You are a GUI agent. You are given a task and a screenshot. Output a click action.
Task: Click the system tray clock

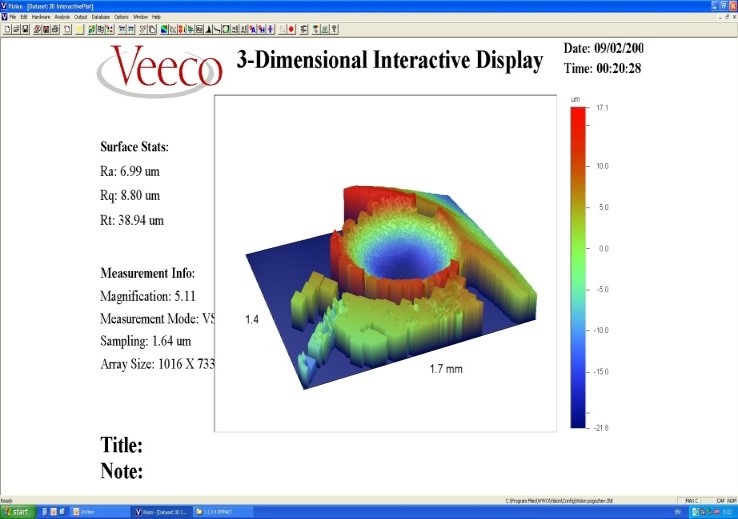(729, 511)
